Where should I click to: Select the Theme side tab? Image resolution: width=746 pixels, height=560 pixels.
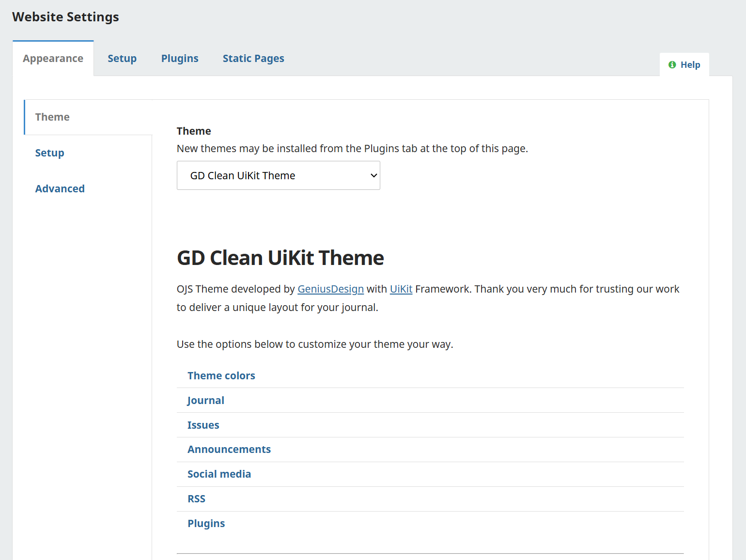coord(52,117)
